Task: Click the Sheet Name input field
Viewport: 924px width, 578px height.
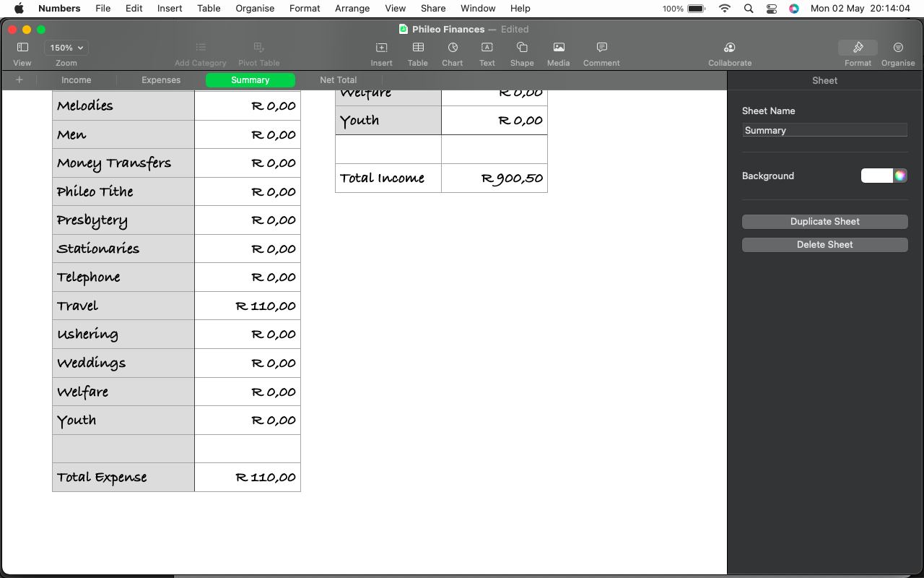Action: tap(824, 130)
